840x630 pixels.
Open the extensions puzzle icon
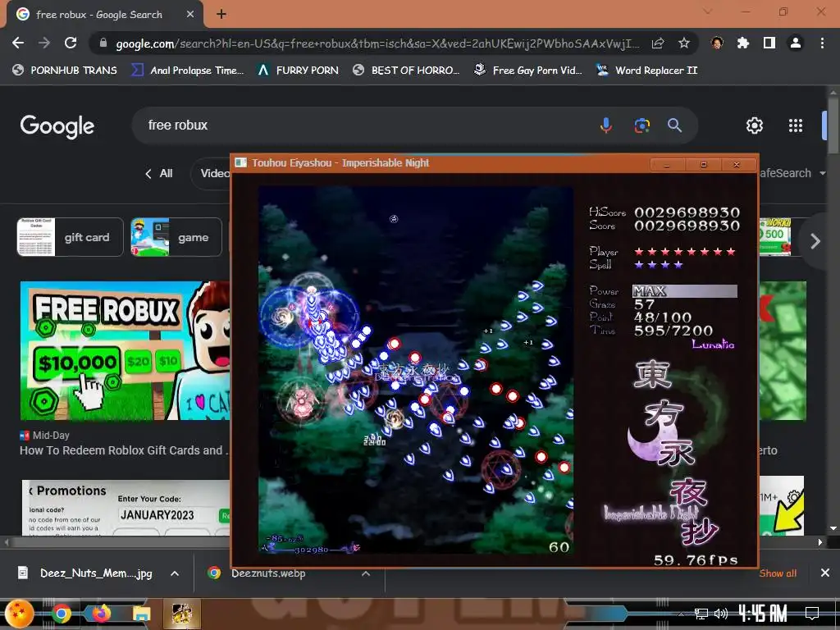743,43
